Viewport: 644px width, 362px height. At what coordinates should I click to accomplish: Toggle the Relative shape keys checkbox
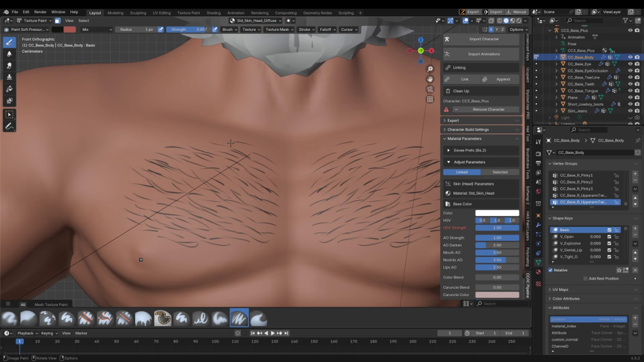pos(551,270)
